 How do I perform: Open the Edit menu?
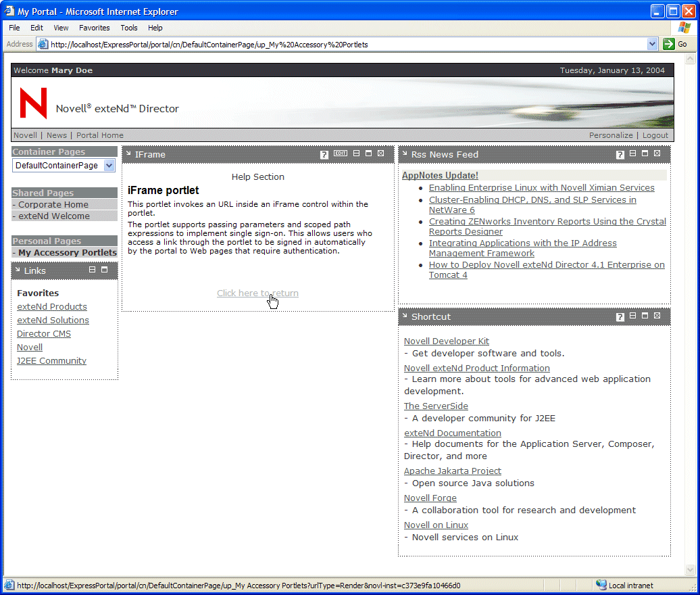pyautogui.click(x=36, y=28)
